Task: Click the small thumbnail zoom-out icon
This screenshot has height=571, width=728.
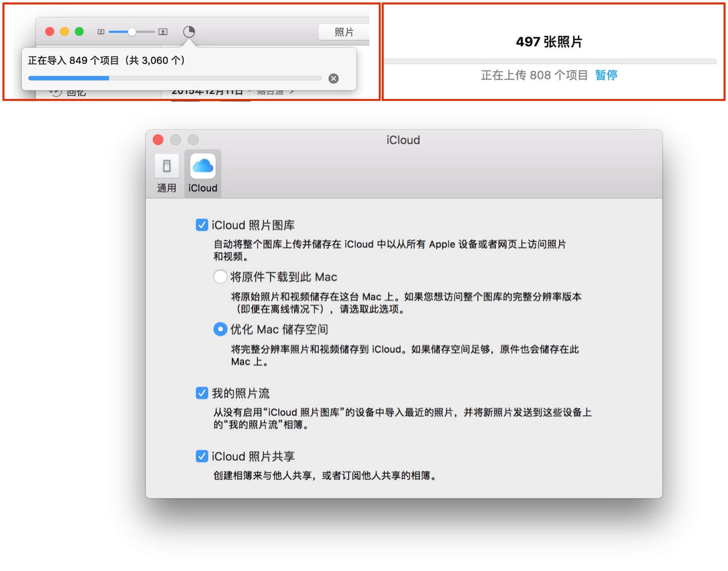Action: point(101,32)
